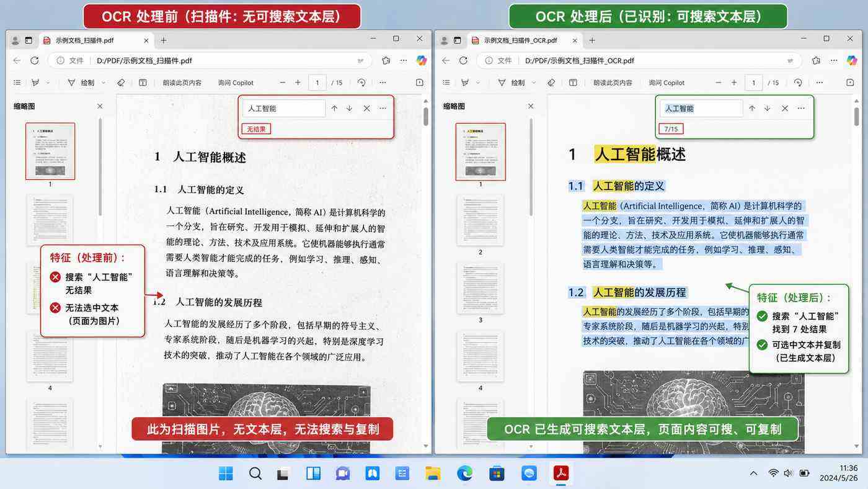868x489 pixels.
Task: Click search field 人工智能 in left window
Action: [x=283, y=108]
